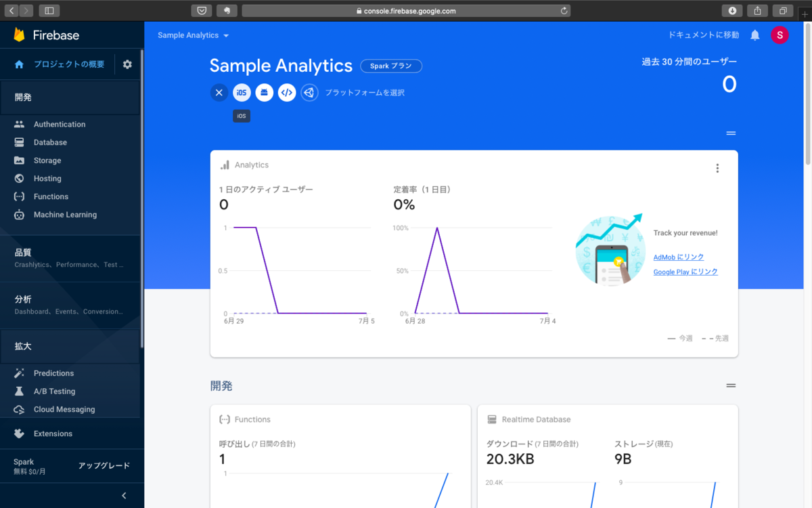The width and height of the screenshot is (812, 508).
Task: Click the Firebase logo
Action: click(x=46, y=35)
